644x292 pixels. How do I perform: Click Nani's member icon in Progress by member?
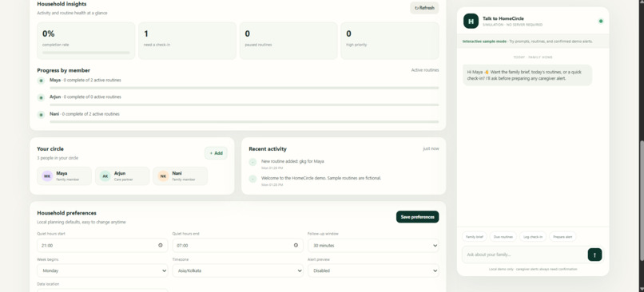coord(41,115)
